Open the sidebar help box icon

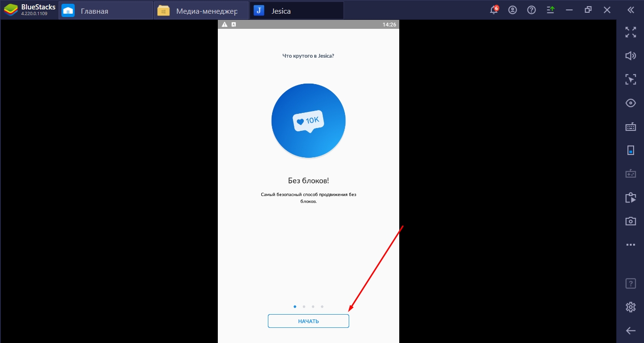(x=630, y=283)
